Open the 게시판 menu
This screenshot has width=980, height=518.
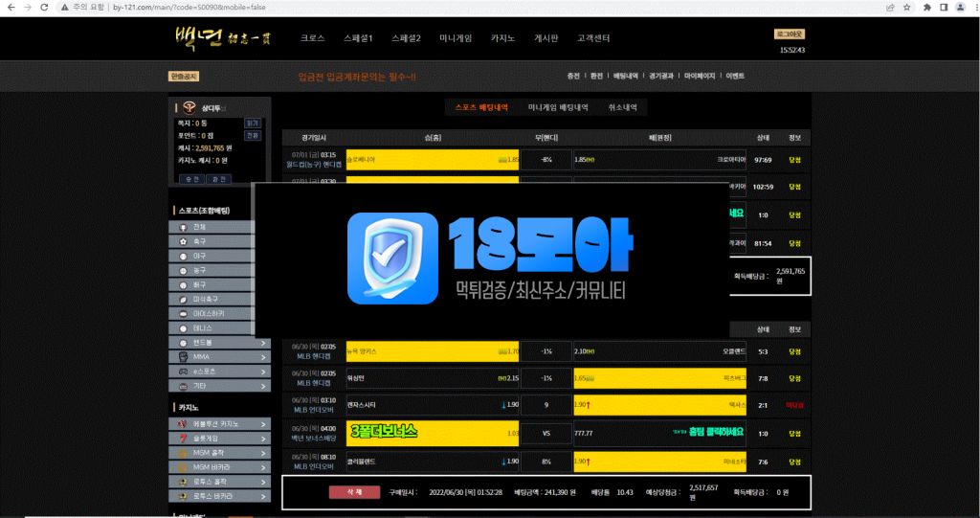[546, 38]
